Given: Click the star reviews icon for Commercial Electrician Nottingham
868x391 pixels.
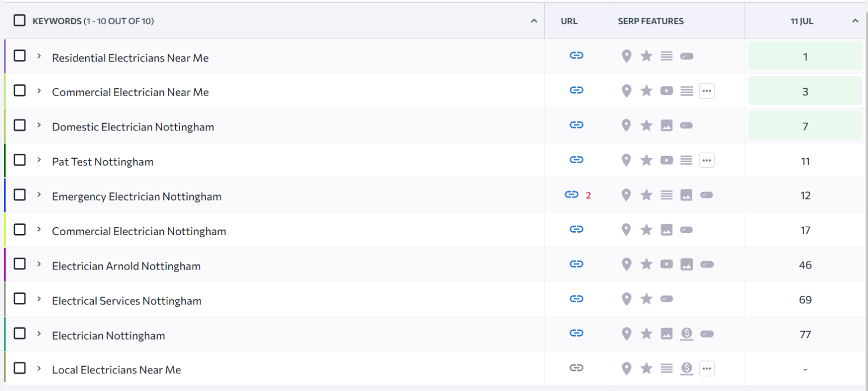Looking at the screenshot, I should pos(646,229).
